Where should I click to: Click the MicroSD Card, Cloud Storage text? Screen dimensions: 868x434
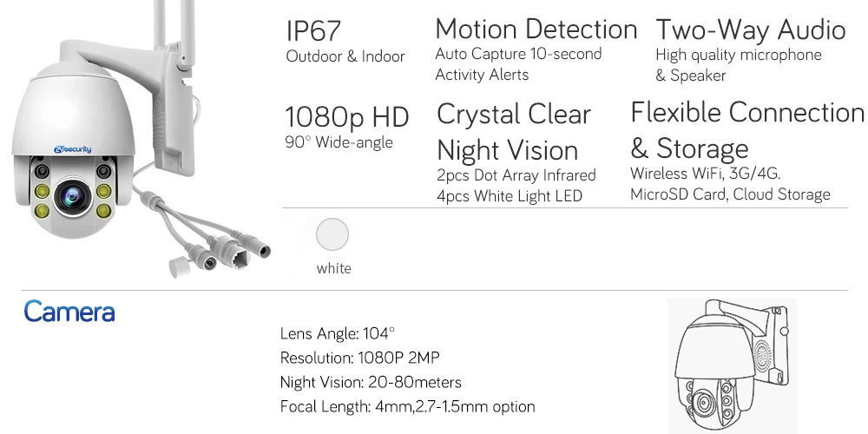click(729, 194)
